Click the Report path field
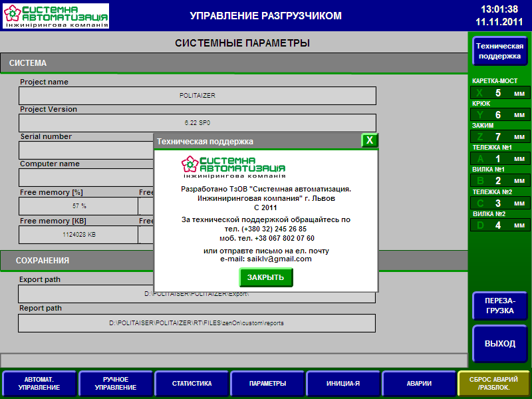This screenshot has width=532, height=399. pyautogui.click(x=198, y=323)
